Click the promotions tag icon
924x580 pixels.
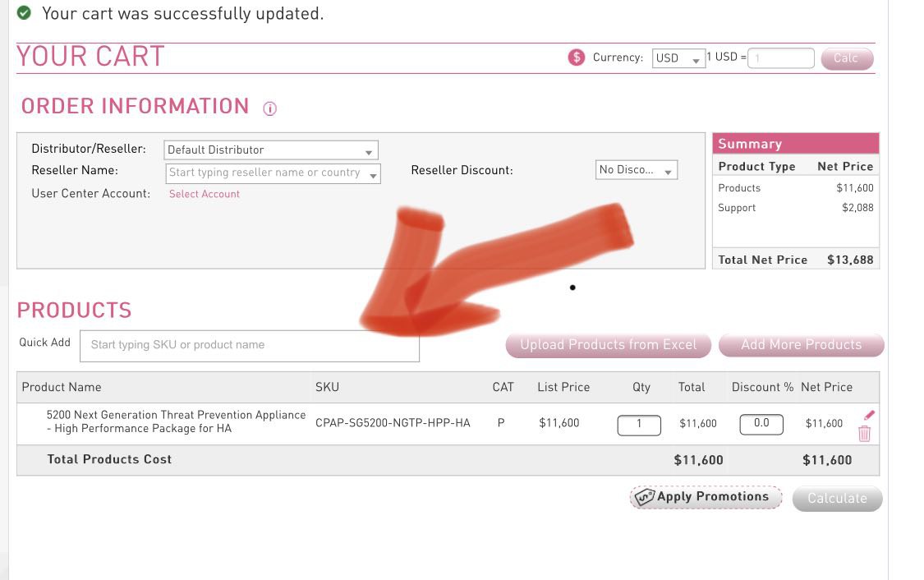pyautogui.click(x=644, y=497)
